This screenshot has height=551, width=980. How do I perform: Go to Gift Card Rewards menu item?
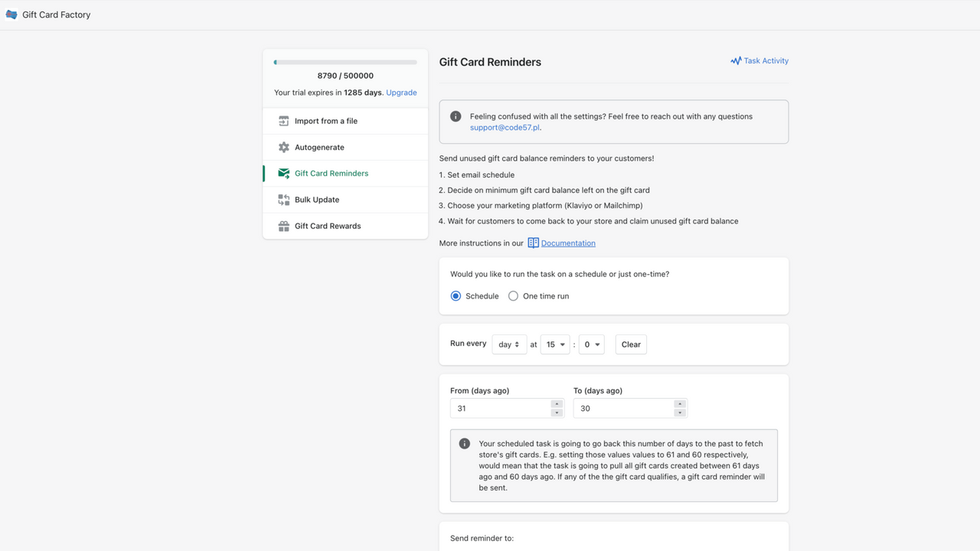328,226
